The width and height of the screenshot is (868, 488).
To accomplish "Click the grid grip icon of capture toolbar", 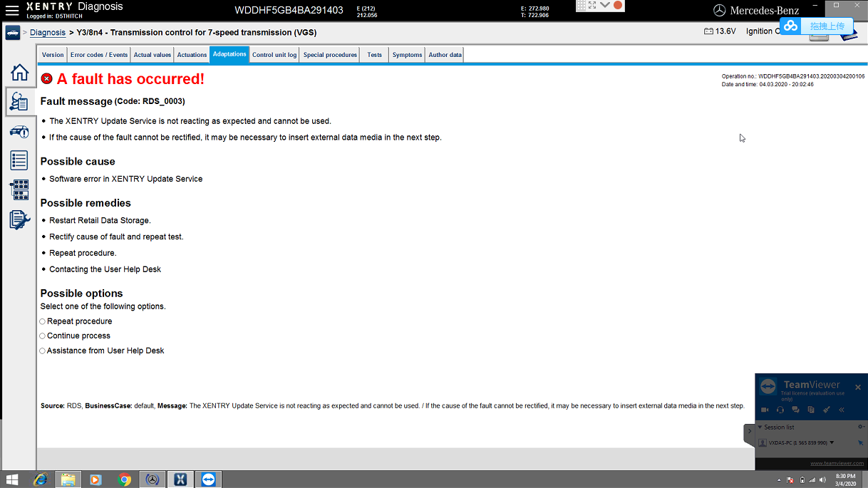I will tap(582, 5).
